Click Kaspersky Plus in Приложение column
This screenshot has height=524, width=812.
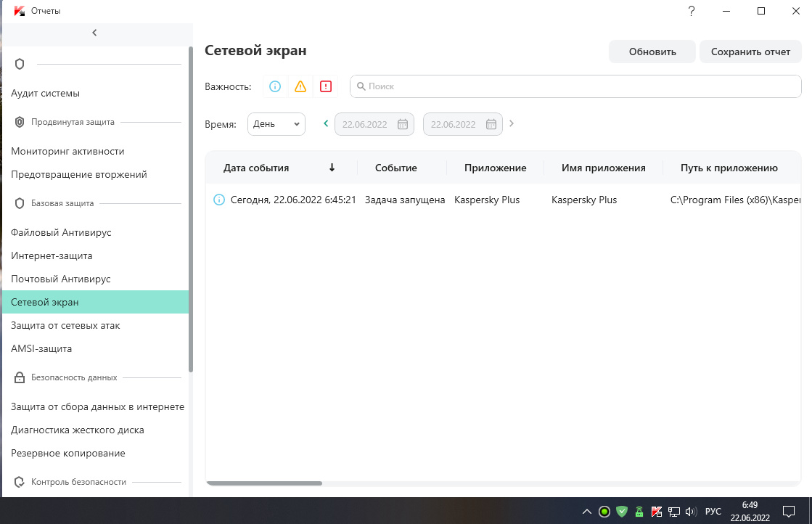coord(487,200)
